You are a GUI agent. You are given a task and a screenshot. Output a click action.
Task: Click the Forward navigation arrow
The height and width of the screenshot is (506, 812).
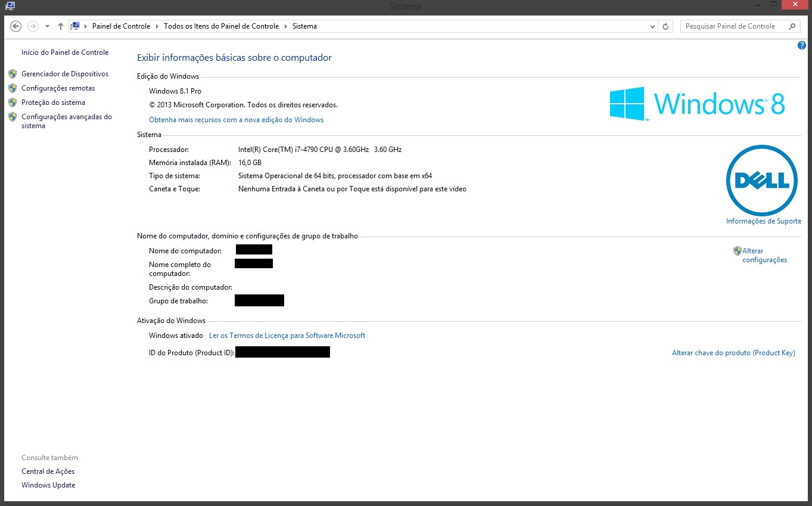click(x=33, y=26)
